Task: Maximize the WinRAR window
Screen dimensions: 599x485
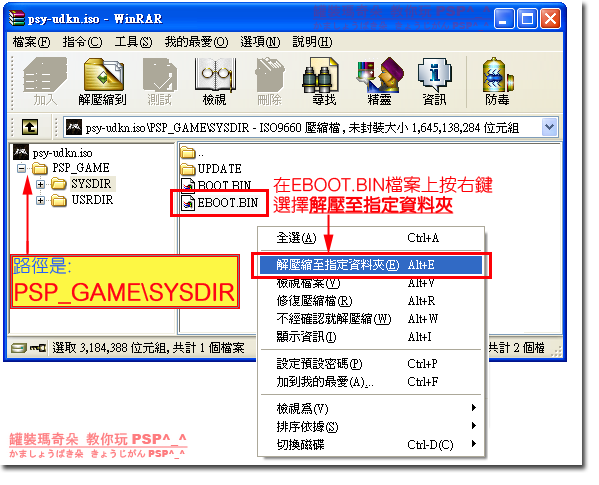Action: [527, 18]
